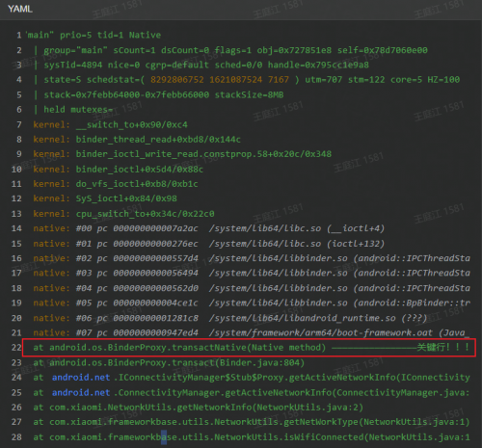Click the BpBinder native frame line 19
482x448 pixels.
coord(252,303)
